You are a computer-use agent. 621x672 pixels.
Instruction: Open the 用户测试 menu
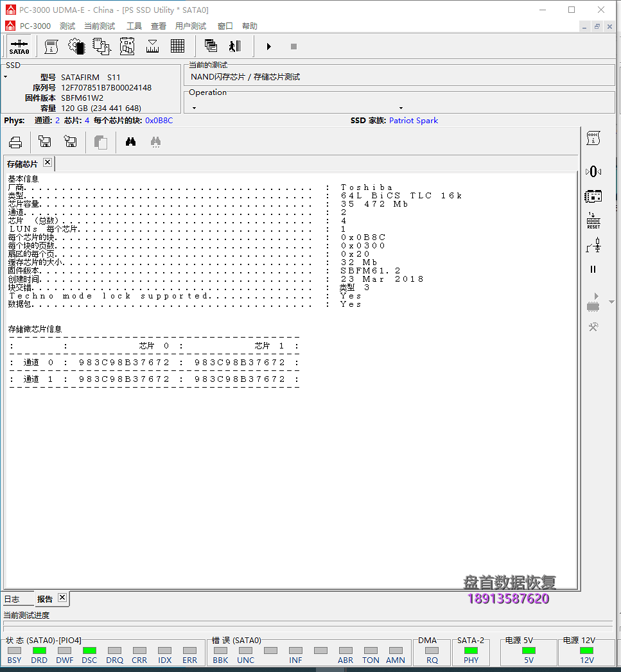tap(191, 26)
